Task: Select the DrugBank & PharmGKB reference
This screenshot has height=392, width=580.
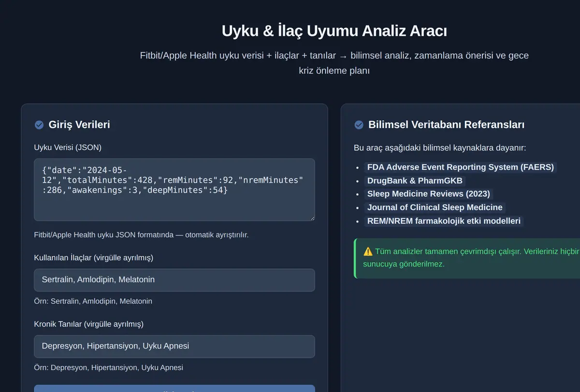Action: click(415, 181)
